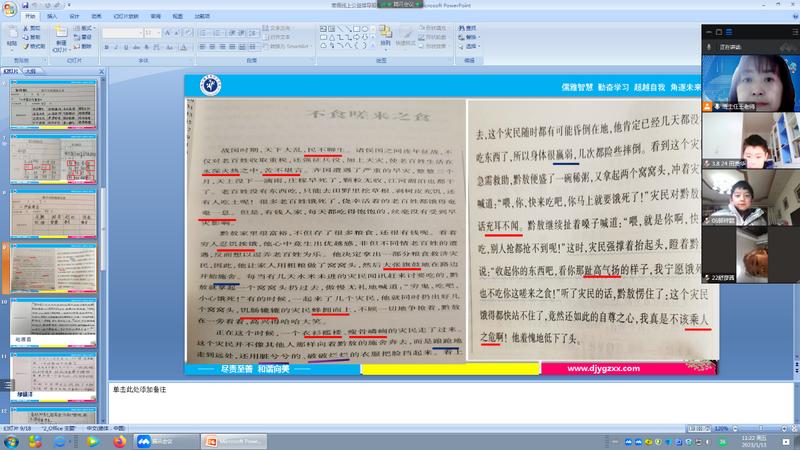Screen dimensions: 800x450
Task: Switch to the 插入 (Insert) ribbon tab
Action: pos(52,17)
